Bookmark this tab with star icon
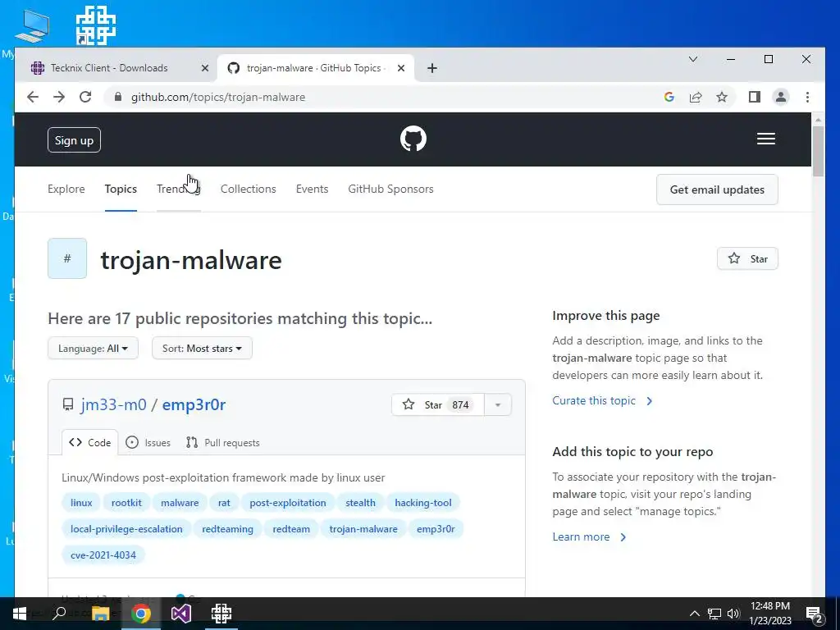The width and height of the screenshot is (840, 630). pos(722,97)
